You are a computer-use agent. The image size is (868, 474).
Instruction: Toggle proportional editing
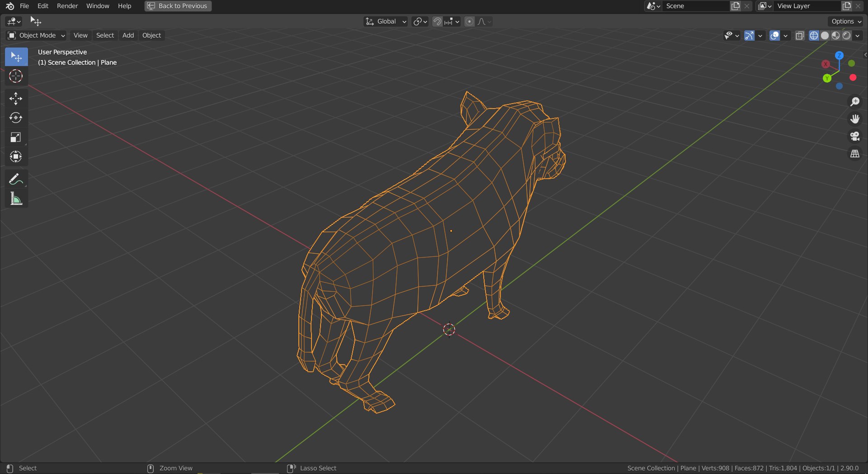point(469,21)
